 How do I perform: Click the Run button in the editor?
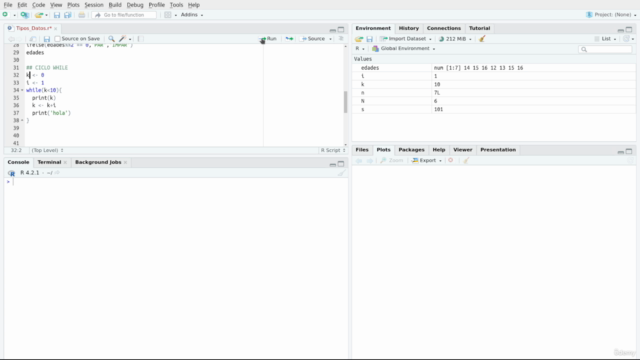pyautogui.click(x=268, y=39)
